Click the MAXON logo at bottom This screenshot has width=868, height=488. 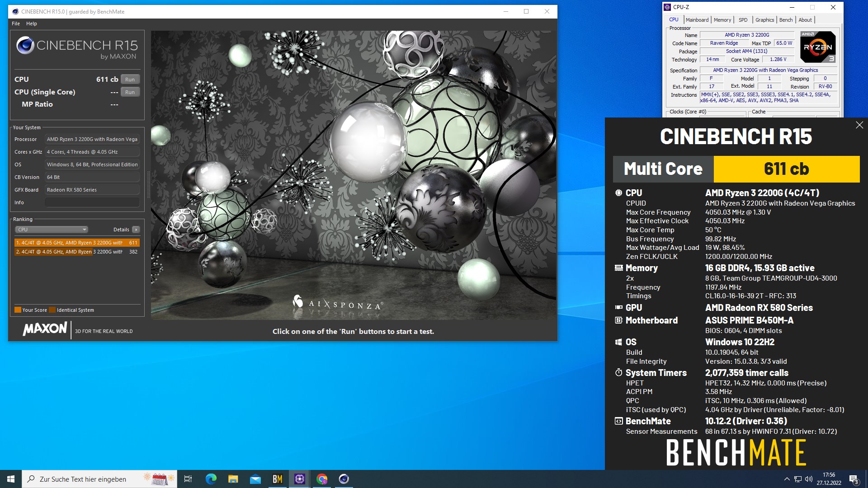45,328
